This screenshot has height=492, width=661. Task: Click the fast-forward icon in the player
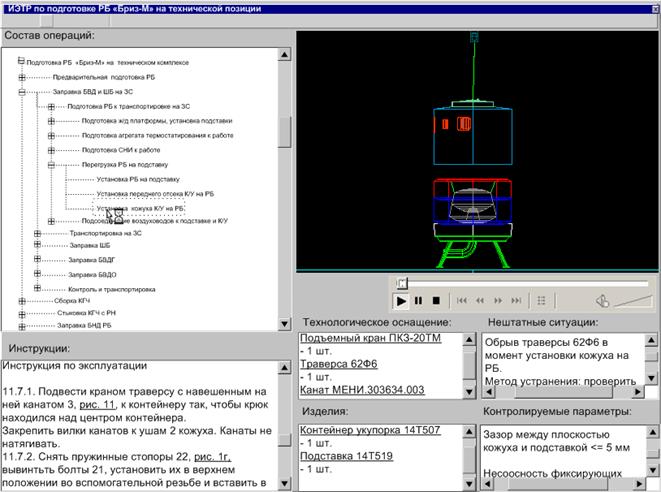(499, 300)
